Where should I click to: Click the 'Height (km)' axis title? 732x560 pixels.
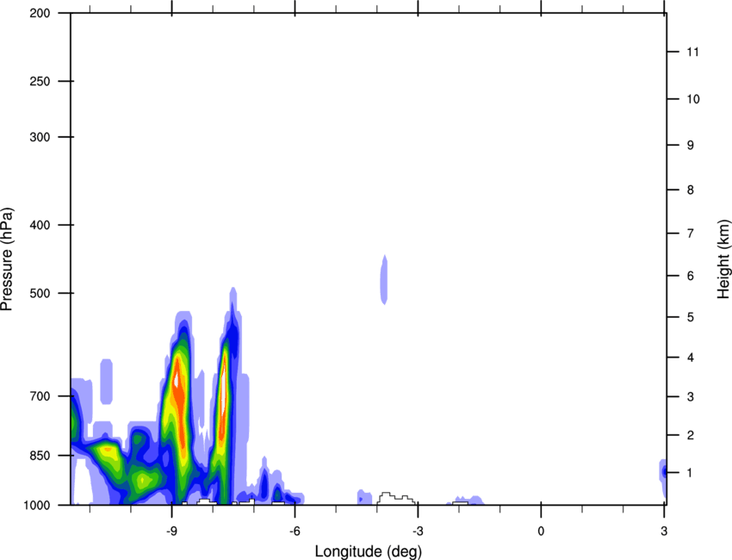[723, 259]
